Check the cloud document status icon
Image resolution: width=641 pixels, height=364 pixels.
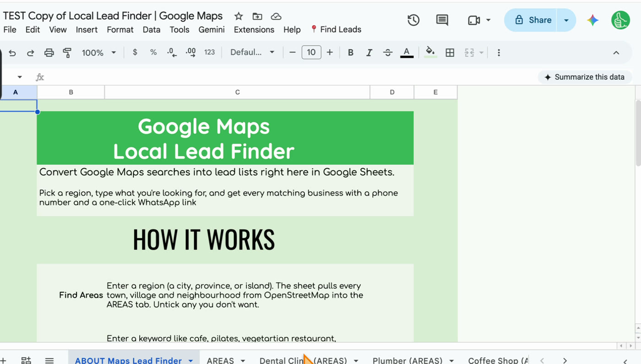point(276,16)
